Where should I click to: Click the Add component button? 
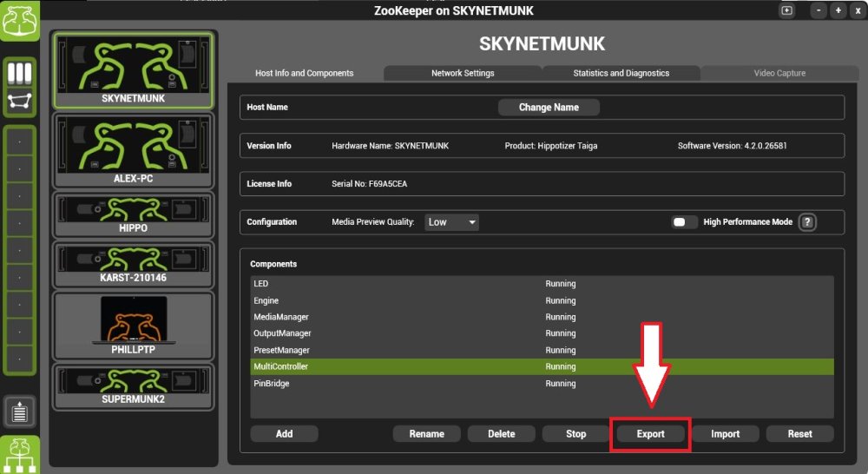[284, 434]
